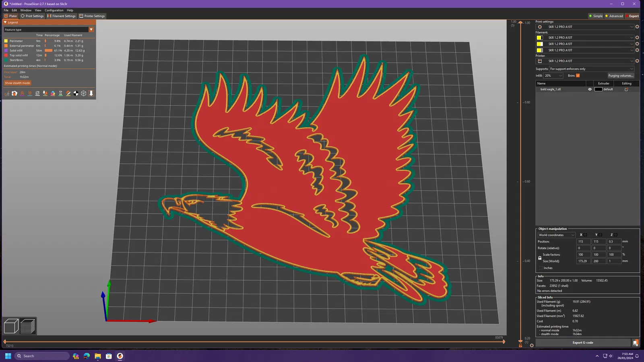Switch to the Filament Settings tab
This screenshot has height=362, width=644.
[x=62, y=16]
